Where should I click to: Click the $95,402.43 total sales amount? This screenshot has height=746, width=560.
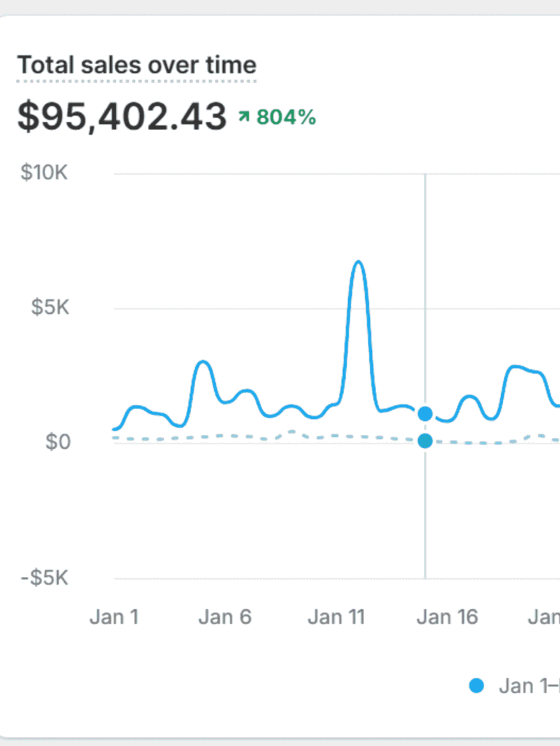pyautogui.click(x=122, y=117)
